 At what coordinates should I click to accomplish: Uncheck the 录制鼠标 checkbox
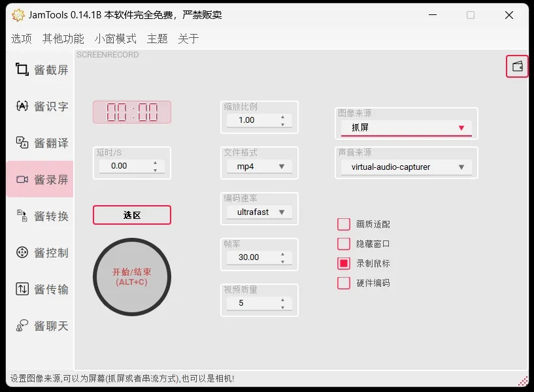click(x=344, y=263)
